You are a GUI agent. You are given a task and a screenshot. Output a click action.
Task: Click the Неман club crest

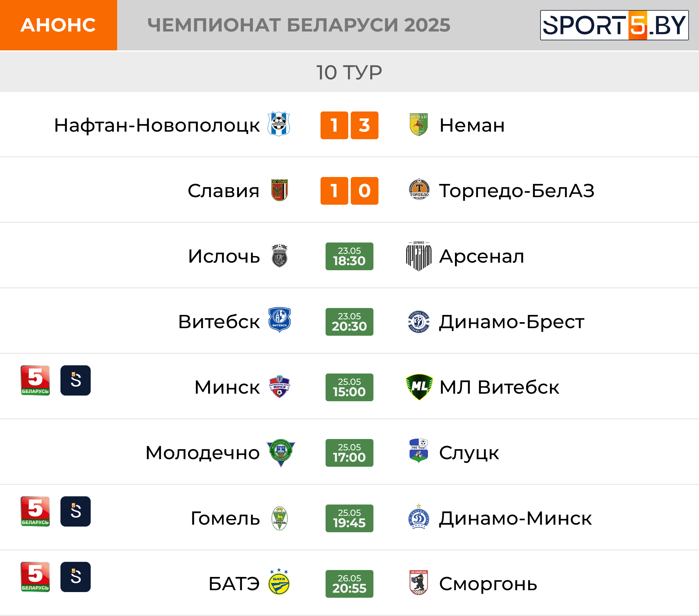[418, 125]
